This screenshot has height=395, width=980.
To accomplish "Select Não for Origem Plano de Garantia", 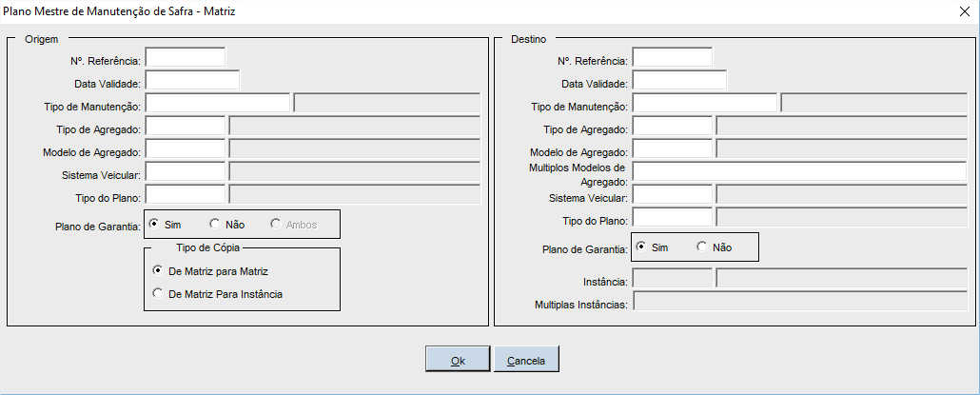I will pyautogui.click(x=215, y=225).
